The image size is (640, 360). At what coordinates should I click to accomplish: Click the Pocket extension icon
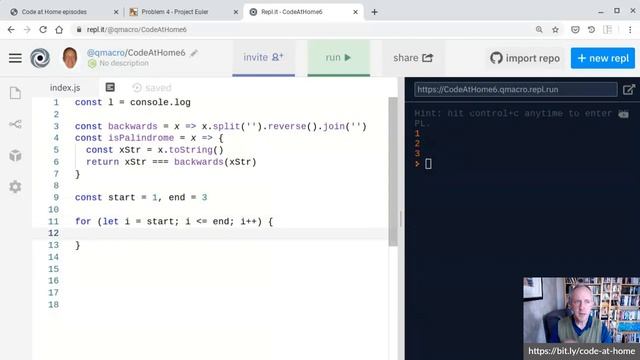(575, 29)
